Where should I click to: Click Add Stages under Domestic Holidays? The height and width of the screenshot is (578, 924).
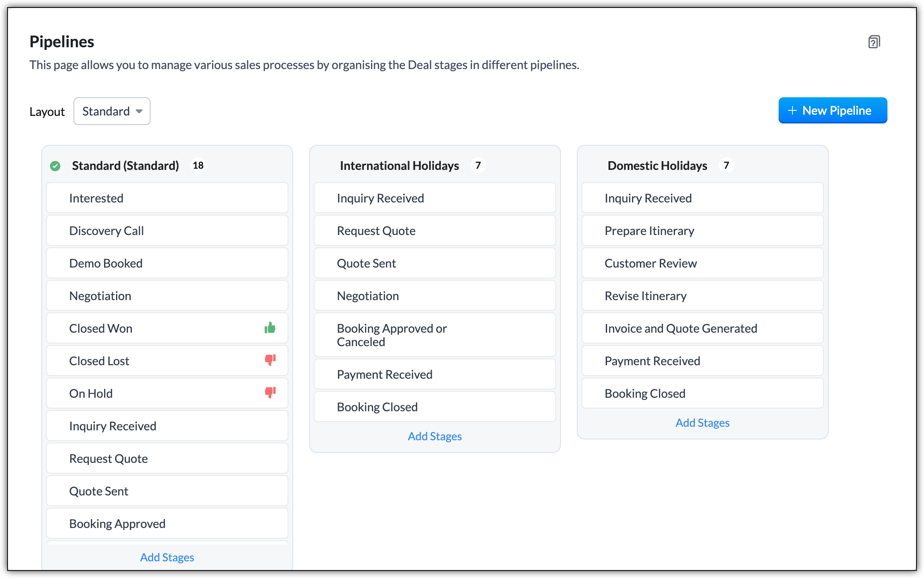702,423
